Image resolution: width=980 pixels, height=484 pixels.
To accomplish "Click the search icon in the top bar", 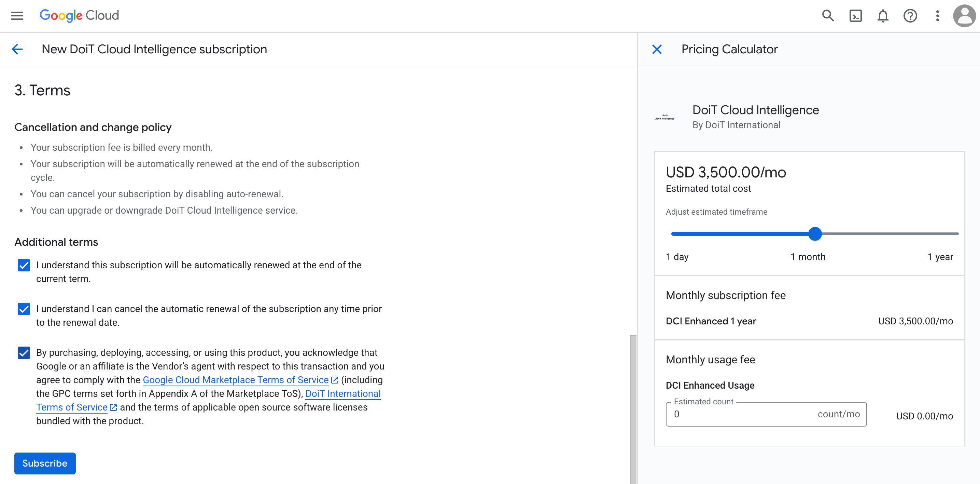I will click(828, 16).
